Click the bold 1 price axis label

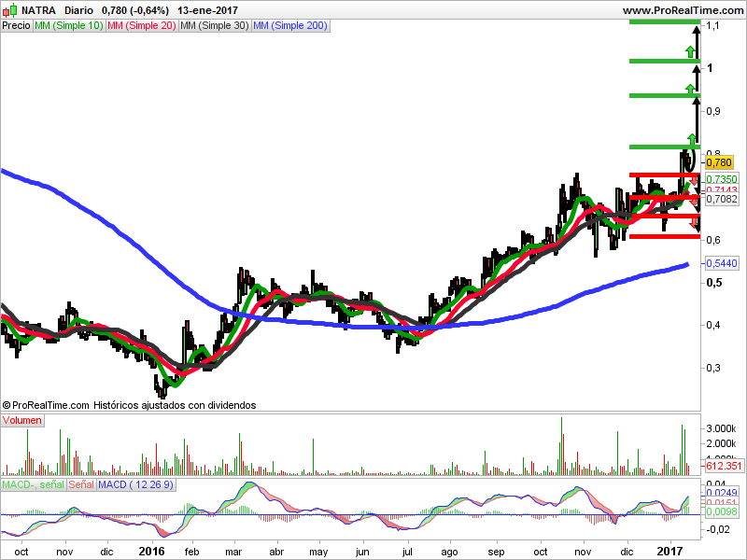click(710, 68)
